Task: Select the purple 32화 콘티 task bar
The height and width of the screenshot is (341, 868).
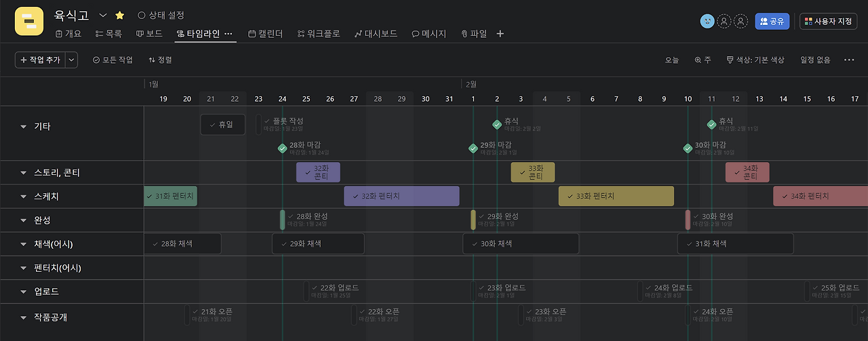Action: pos(318,172)
